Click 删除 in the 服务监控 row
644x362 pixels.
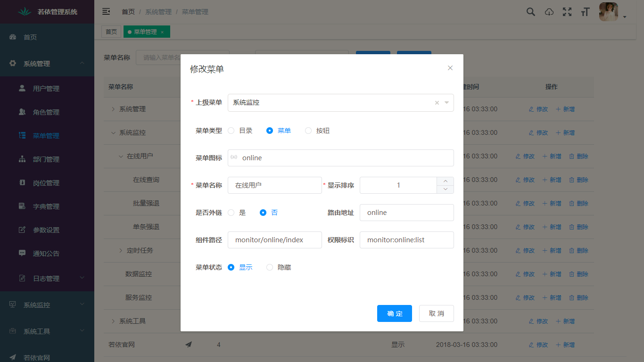(578, 297)
